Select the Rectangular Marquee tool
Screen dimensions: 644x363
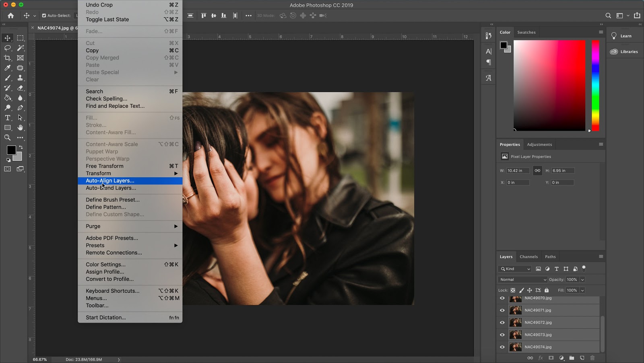coord(20,38)
